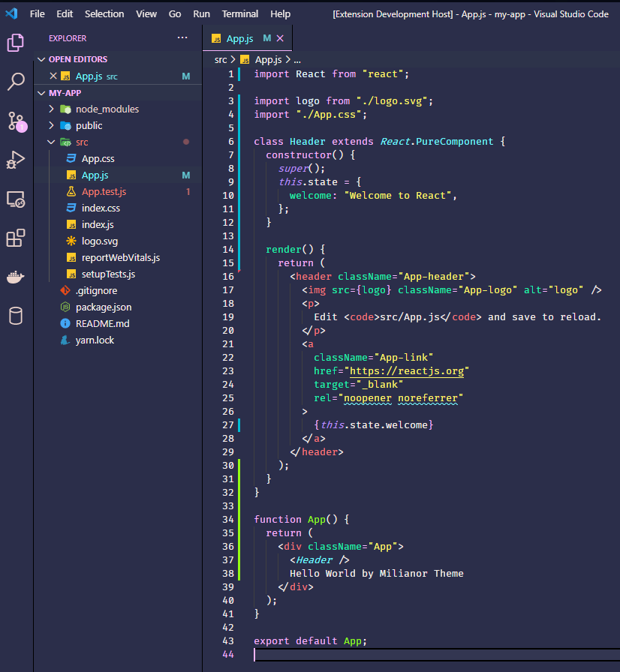Click the App.test.js error count badge
This screenshot has width=620, height=672.
188,191
